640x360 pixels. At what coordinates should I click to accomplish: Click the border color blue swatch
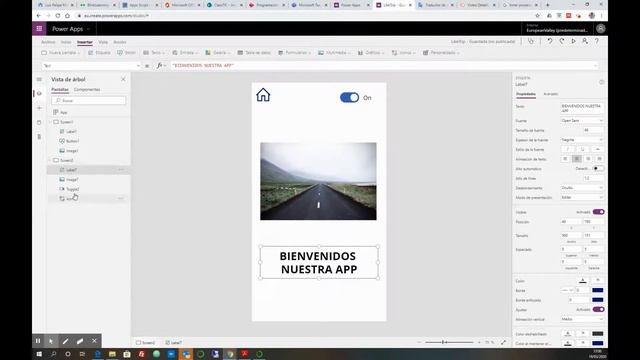point(598,290)
